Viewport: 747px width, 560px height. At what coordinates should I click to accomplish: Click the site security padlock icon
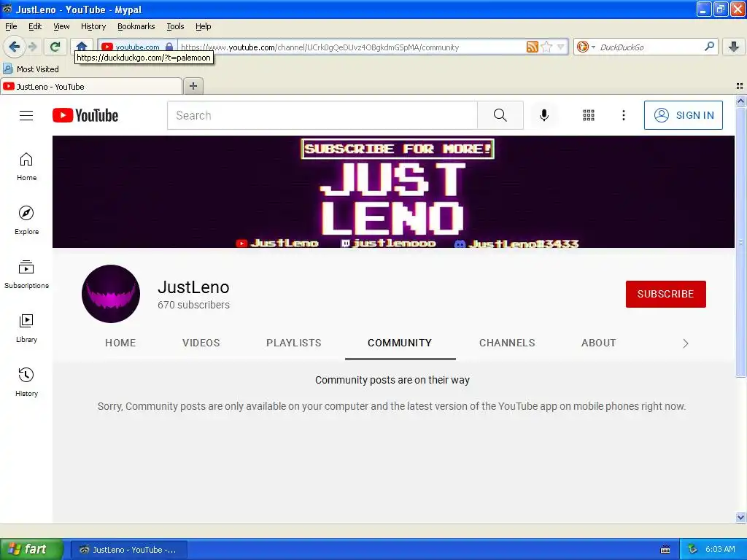[169, 47]
